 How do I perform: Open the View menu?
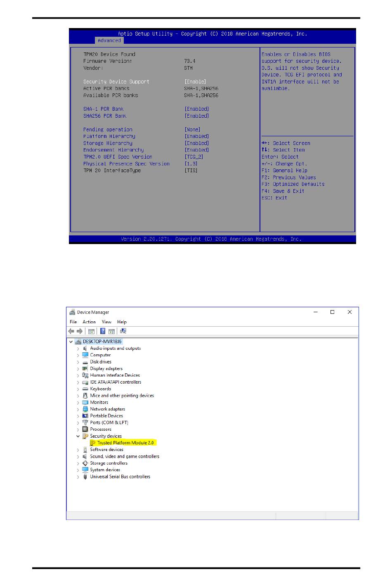coord(106,322)
